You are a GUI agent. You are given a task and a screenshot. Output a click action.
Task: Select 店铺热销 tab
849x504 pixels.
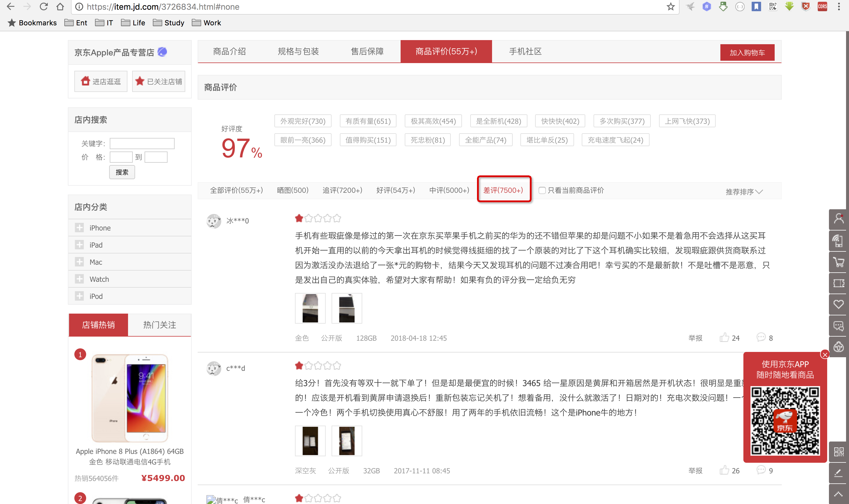coord(98,325)
